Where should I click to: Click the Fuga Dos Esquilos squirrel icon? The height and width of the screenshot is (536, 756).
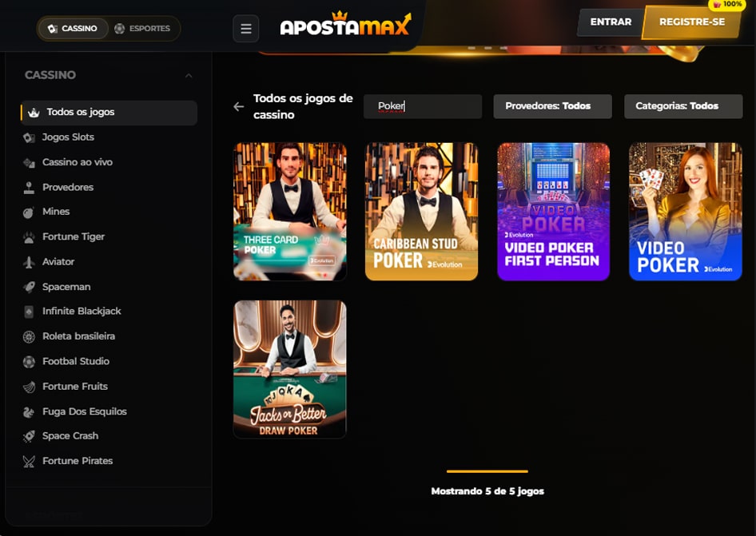(29, 412)
